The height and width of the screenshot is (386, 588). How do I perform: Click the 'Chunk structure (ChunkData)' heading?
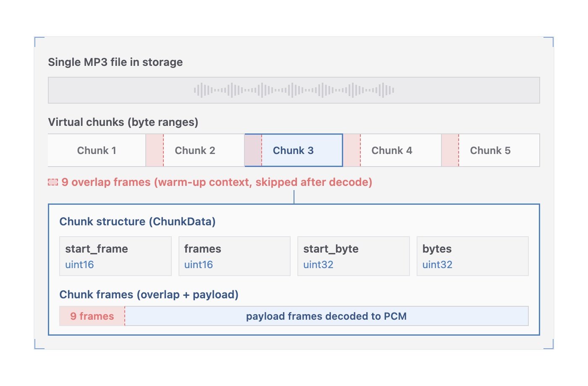click(137, 222)
